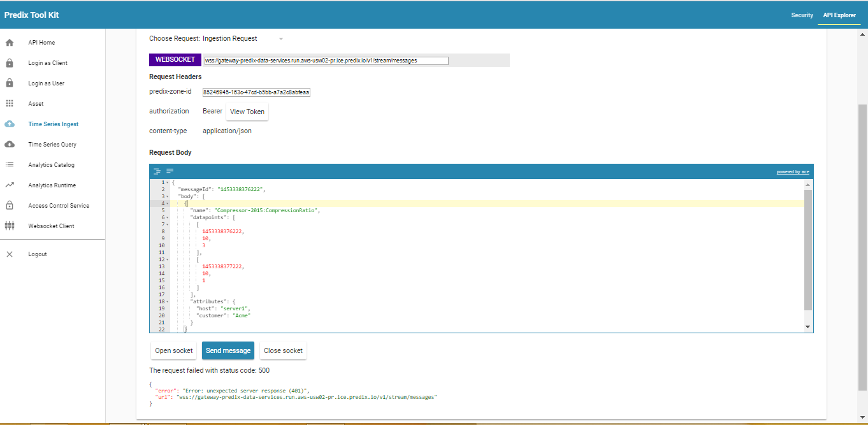Click the unexpected server response (401) error text
The image size is (868, 425).
[245, 391]
